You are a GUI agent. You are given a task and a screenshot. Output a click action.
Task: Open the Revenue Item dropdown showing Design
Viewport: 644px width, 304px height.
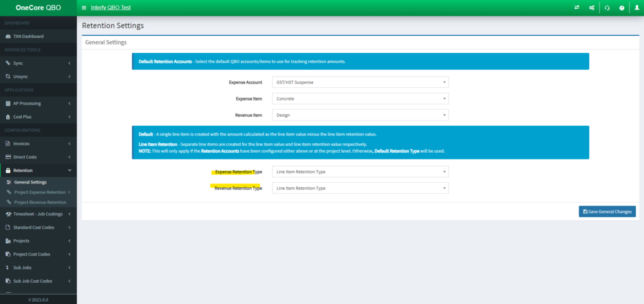360,115
